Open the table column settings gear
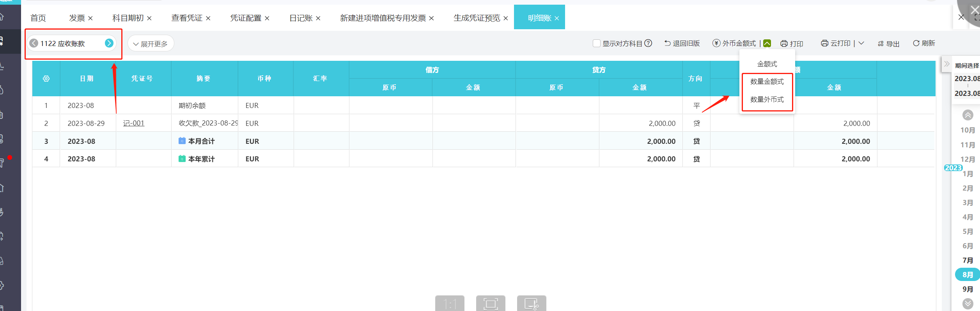The image size is (980, 311). (x=46, y=79)
